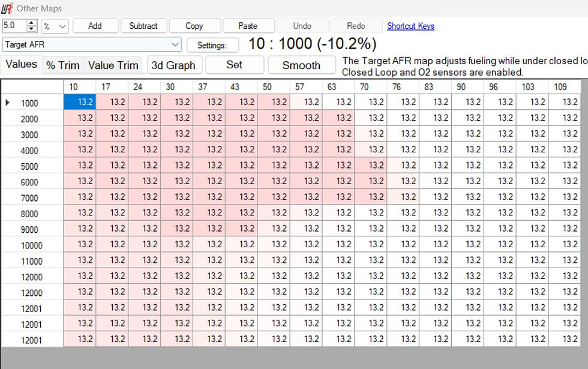
Task: Select column header 109
Action: [565, 87]
